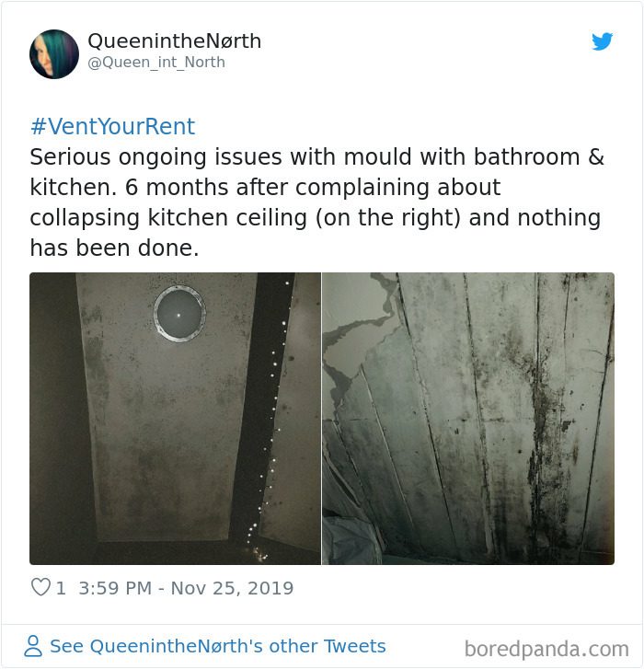
Task: Open the #VentYourRent hashtag
Action: [112, 127]
